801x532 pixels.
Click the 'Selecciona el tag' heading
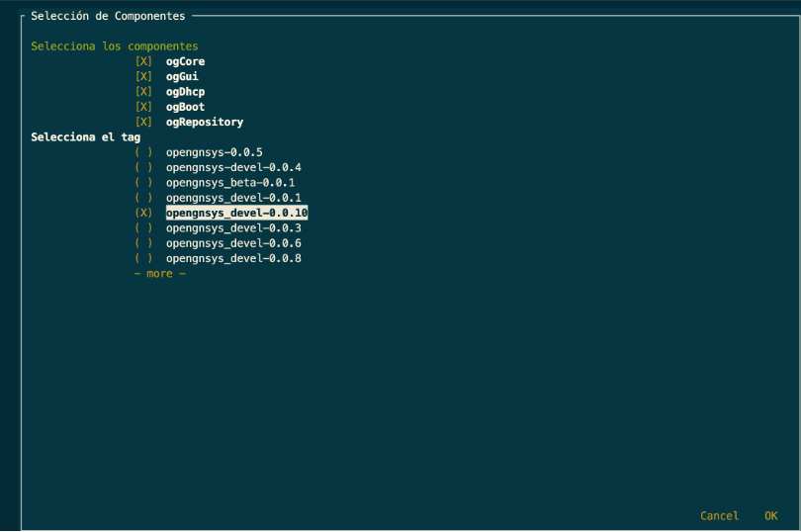[x=85, y=137]
